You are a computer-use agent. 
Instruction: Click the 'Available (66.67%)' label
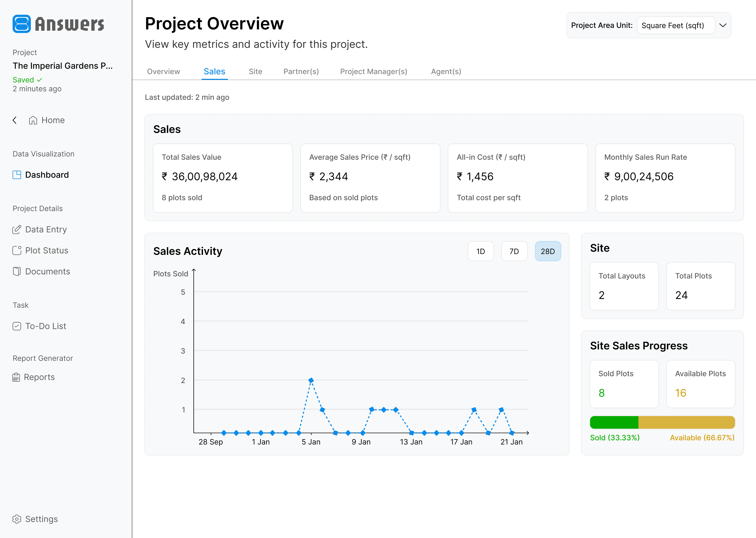coord(702,438)
